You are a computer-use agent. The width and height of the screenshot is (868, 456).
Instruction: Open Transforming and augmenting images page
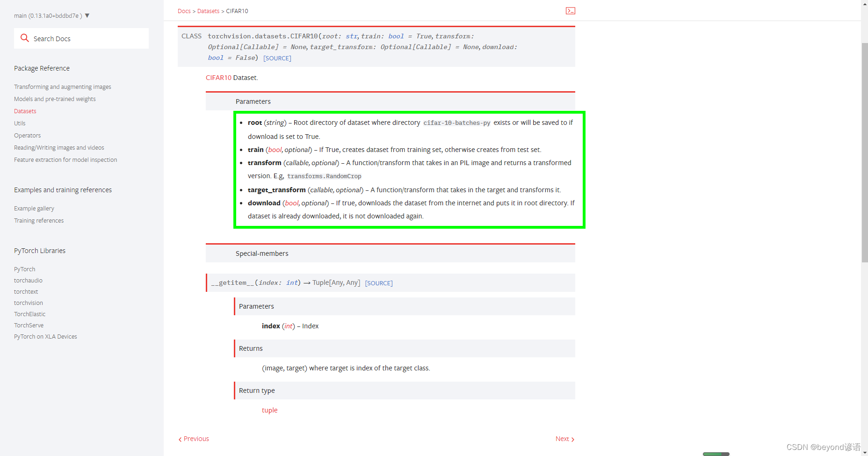point(63,87)
